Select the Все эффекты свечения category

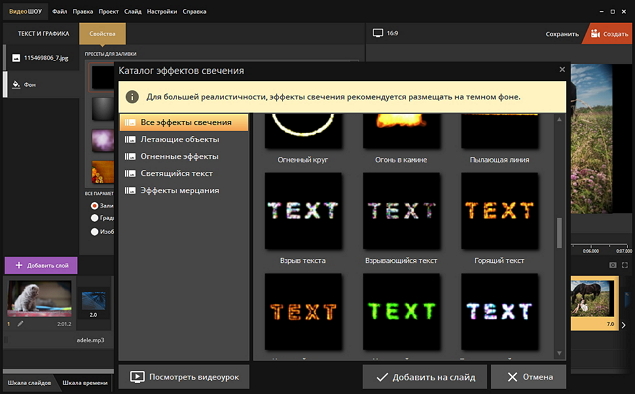(184, 122)
